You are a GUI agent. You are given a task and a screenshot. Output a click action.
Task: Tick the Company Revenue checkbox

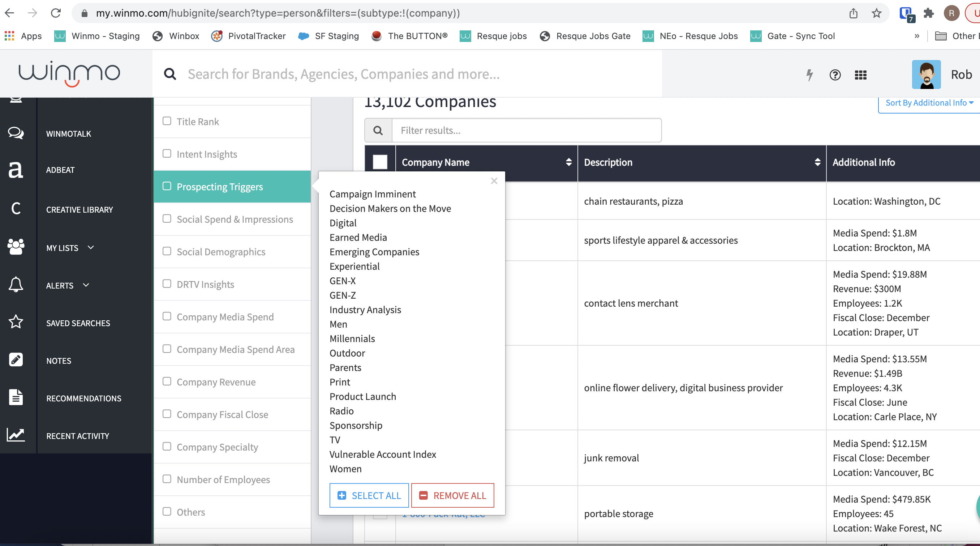(167, 381)
